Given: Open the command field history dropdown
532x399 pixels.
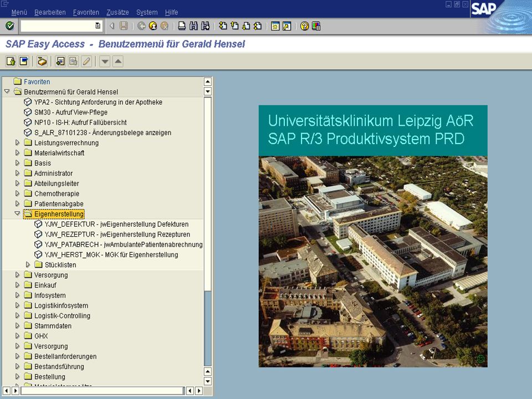Looking at the screenshot, I should pos(98,26).
